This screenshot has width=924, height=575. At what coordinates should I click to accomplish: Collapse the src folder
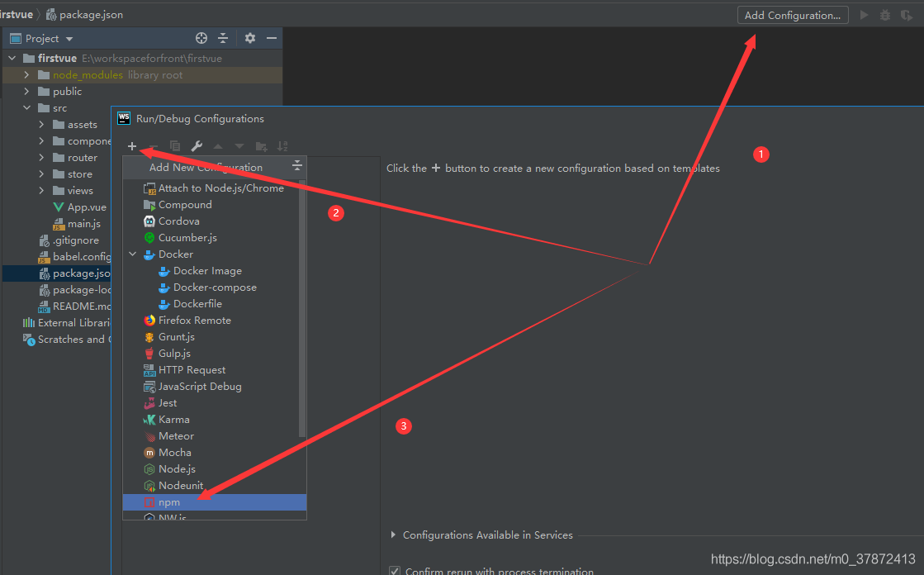click(x=27, y=108)
